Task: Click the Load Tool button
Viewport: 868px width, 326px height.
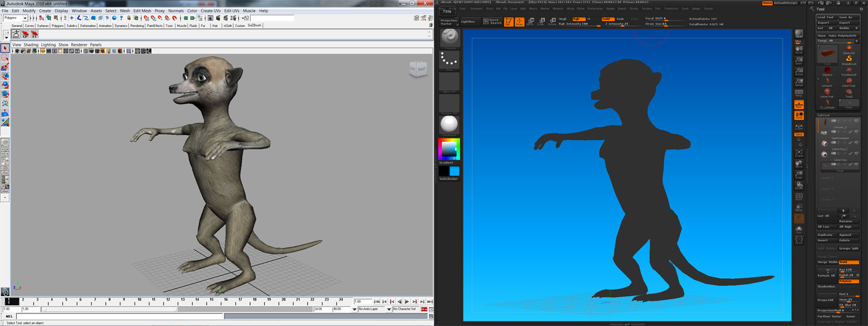Action: coord(826,17)
